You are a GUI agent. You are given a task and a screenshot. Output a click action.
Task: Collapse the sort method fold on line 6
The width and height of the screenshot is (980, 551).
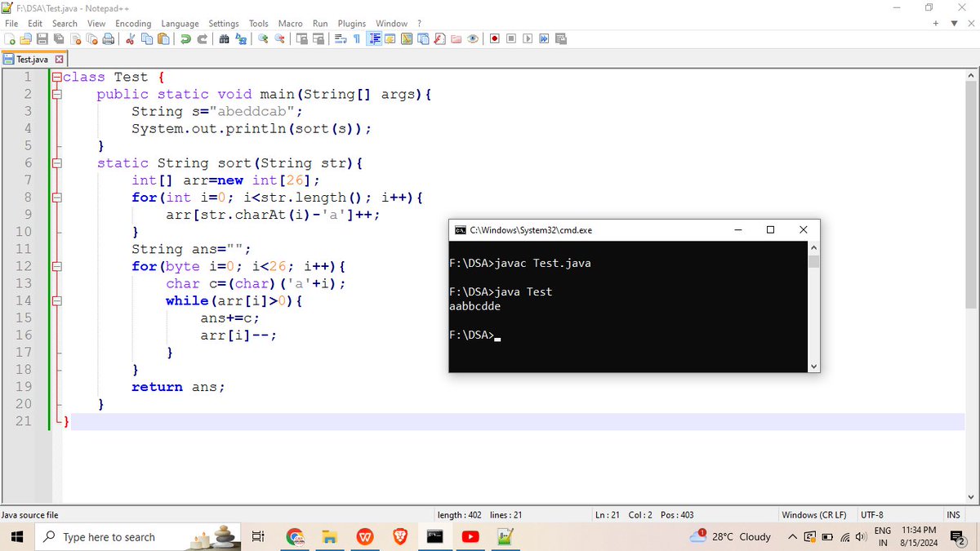click(x=56, y=163)
